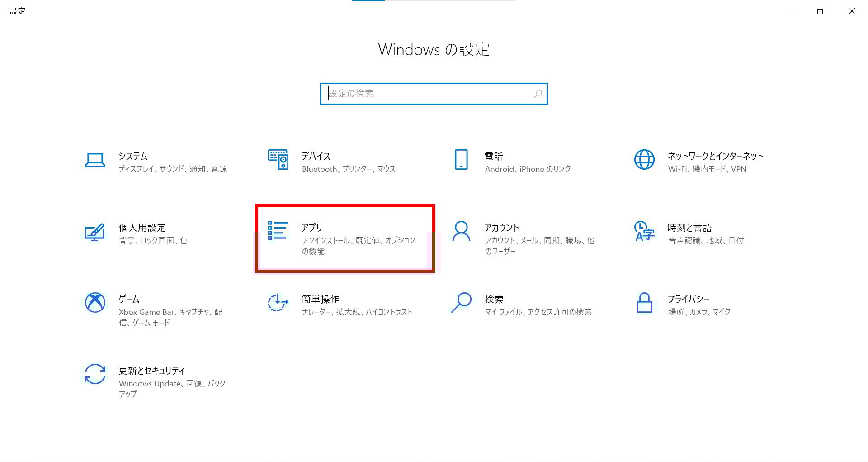
Task: Click 'Bluetooth、プリンター、マウス' description
Action: coord(349,169)
